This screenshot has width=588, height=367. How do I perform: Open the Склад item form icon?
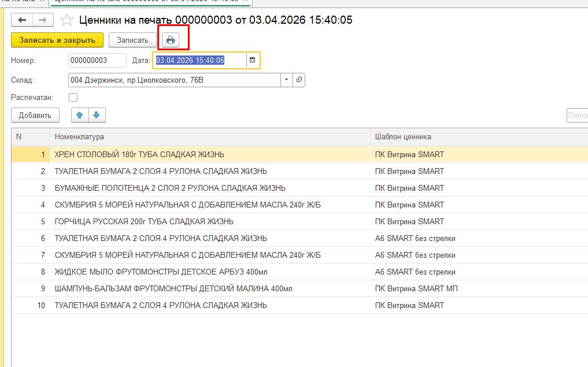point(299,80)
